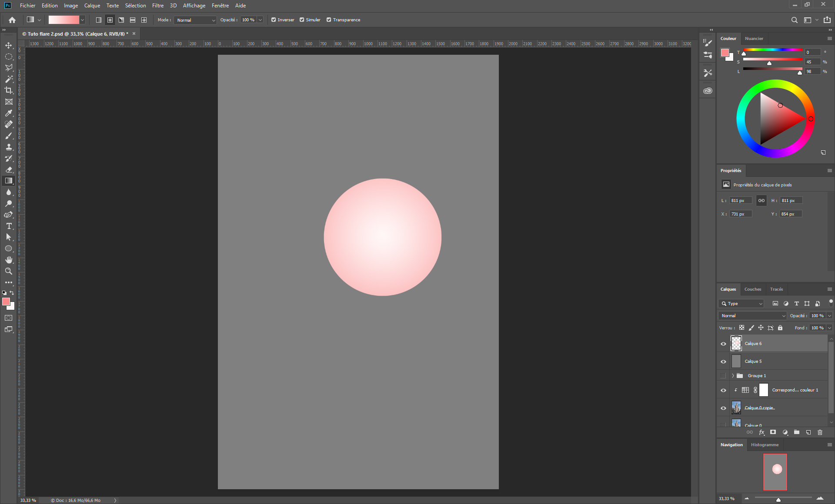Select the Zoom tool in toolbar
The width and height of the screenshot is (835, 504).
[9, 271]
